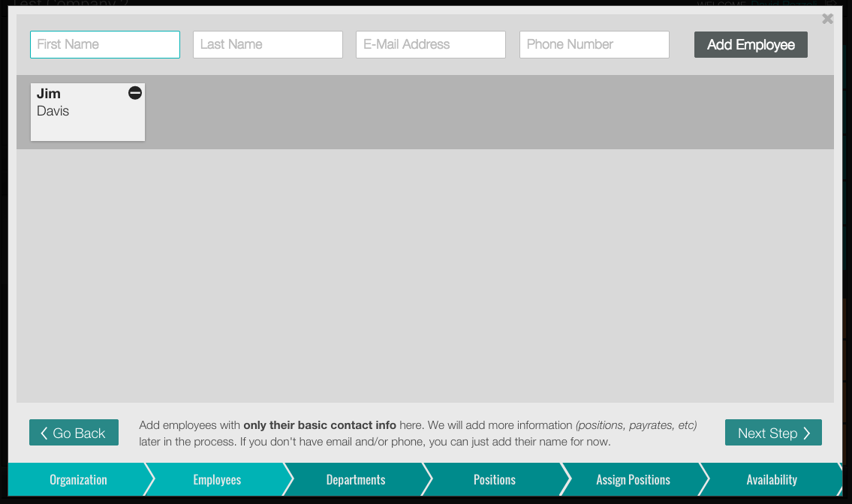
Task: Click the Go Back button
Action: (x=74, y=433)
